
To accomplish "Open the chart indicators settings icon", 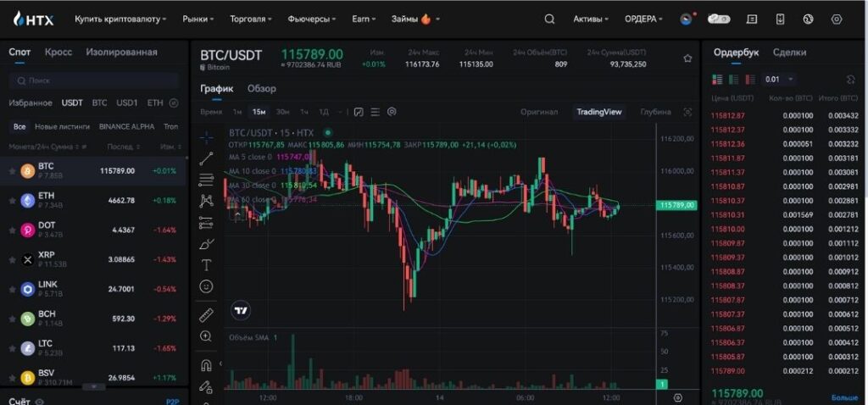I will pos(359,112).
